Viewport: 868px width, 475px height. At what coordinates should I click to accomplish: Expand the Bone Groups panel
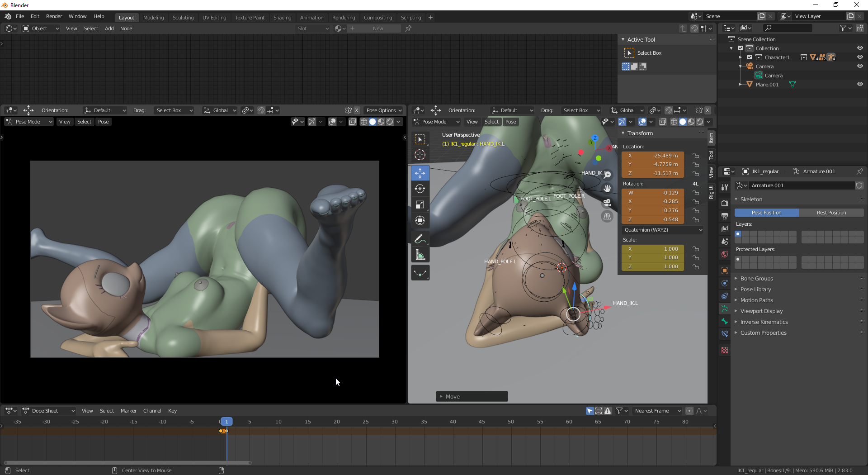click(x=756, y=279)
